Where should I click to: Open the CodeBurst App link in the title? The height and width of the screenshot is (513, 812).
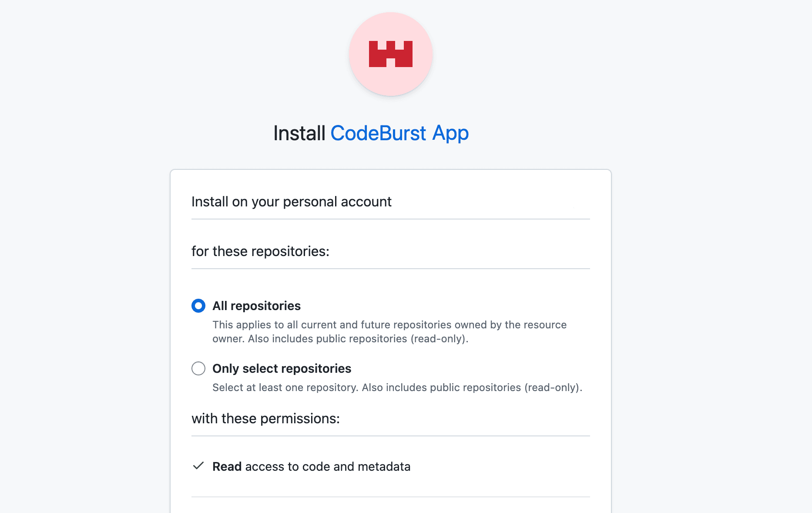point(399,133)
